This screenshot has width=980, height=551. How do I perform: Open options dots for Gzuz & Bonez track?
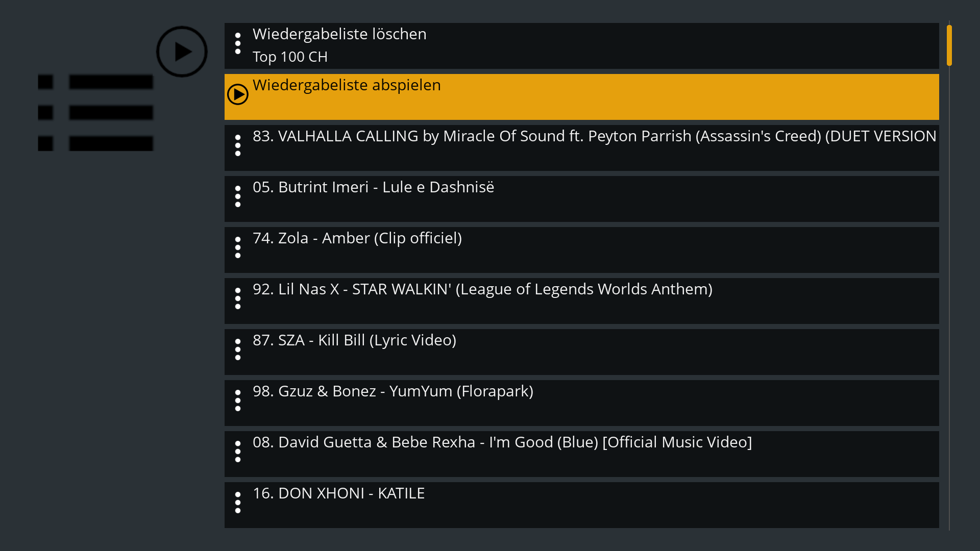tap(238, 400)
